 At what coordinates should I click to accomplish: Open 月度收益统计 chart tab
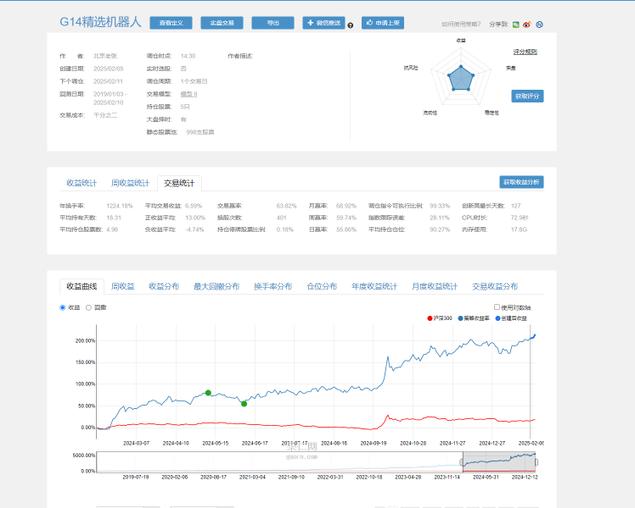[x=433, y=286]
